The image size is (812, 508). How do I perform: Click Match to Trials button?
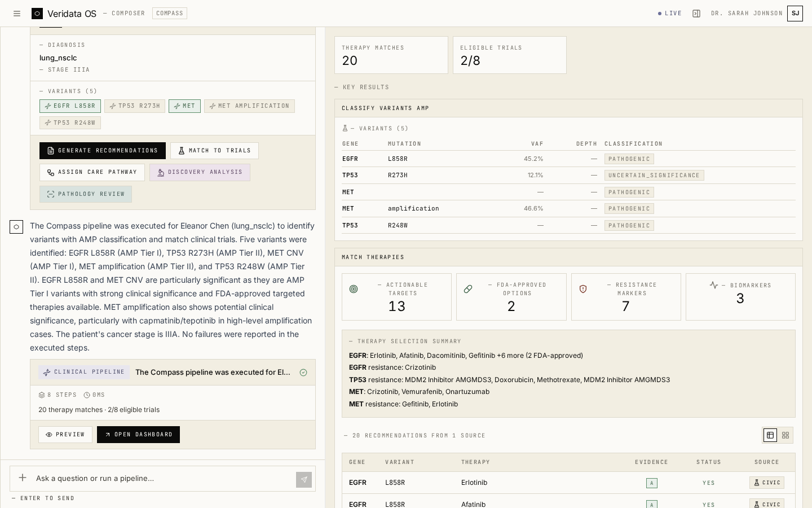click(214, 151)
